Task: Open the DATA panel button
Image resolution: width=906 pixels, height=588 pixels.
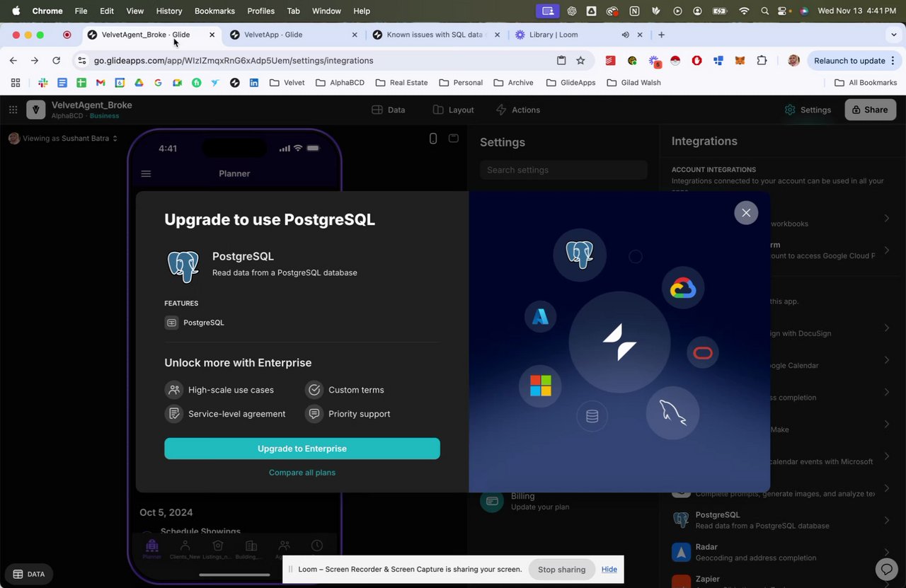Action: pos(29,574)
